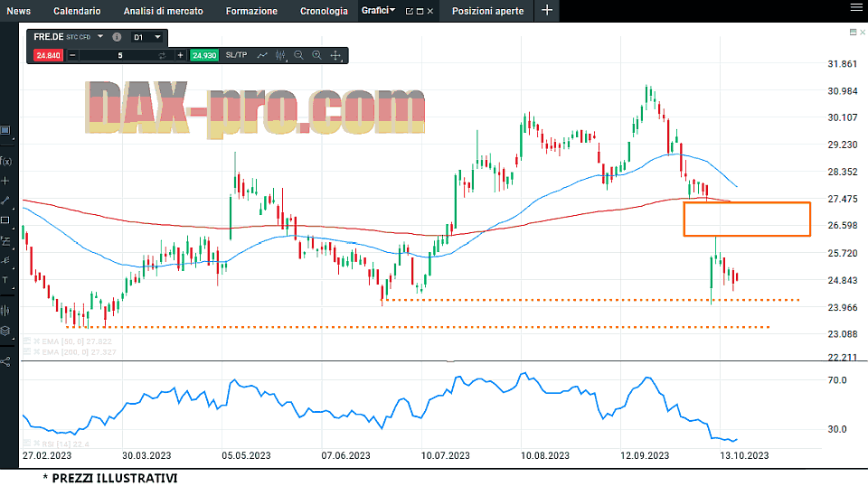Open the chart layout tool in sidebar
868x486 pixels.
5,130
